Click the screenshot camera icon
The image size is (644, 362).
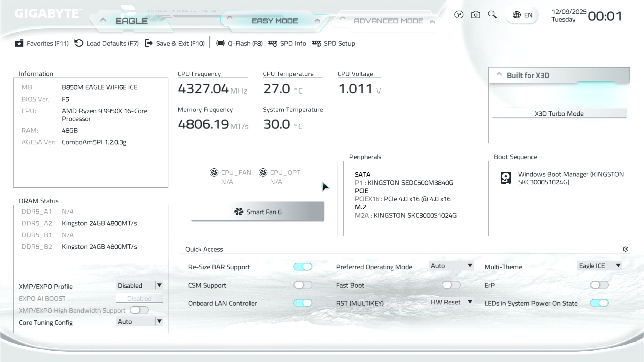pyautogui.click(x=476, y=15)
